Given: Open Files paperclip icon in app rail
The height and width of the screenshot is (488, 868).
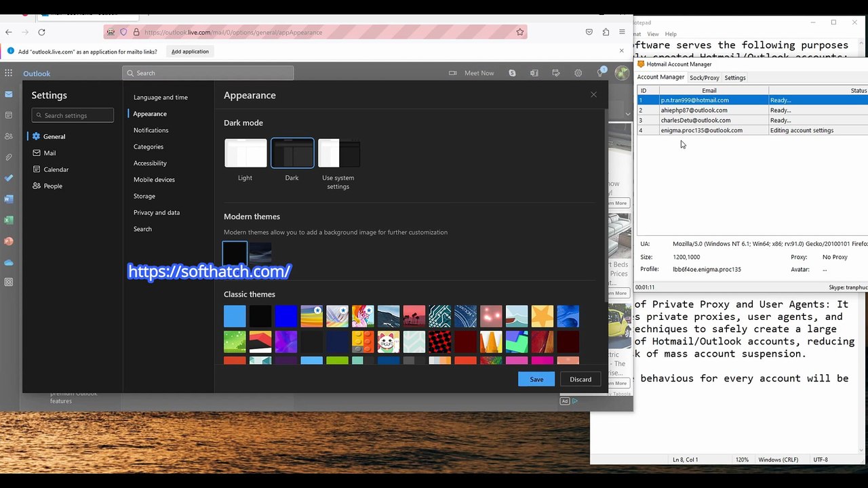Looking at the screenshot, I should 9,157.
